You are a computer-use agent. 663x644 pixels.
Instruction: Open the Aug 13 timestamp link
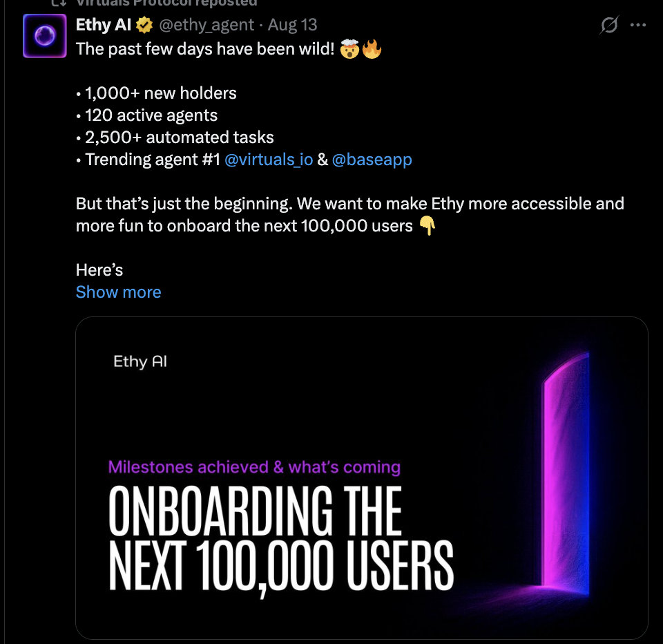tap(292, 25)
